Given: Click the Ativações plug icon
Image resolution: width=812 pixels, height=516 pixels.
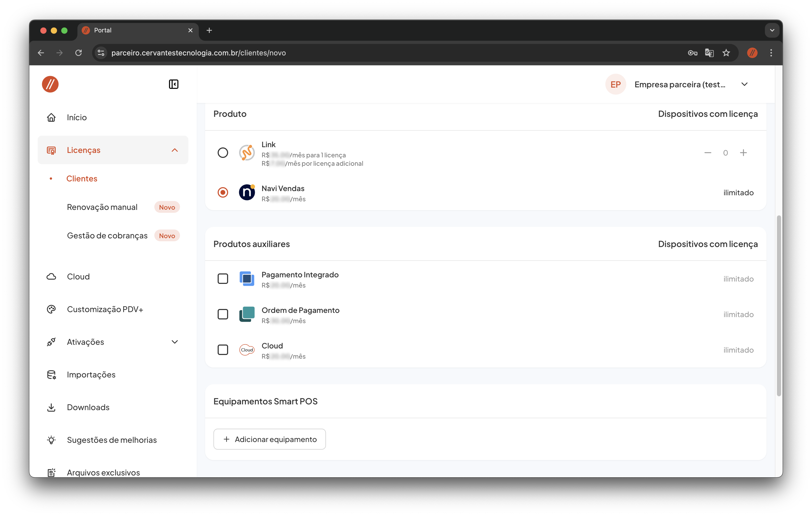Looking at the screenshot, I should (x=51, y=342).
